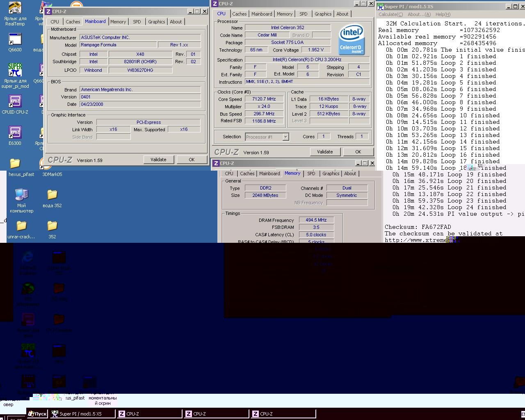This screenshot has width=525, height=420.
Task: Click the 'Loop 24 finished' line
Action: (x=449, y=207)
